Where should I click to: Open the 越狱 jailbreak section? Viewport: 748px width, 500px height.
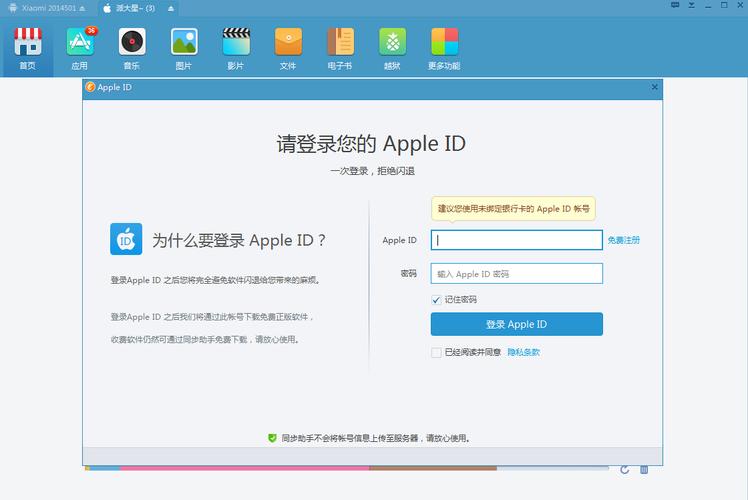(x=392, y=48)
